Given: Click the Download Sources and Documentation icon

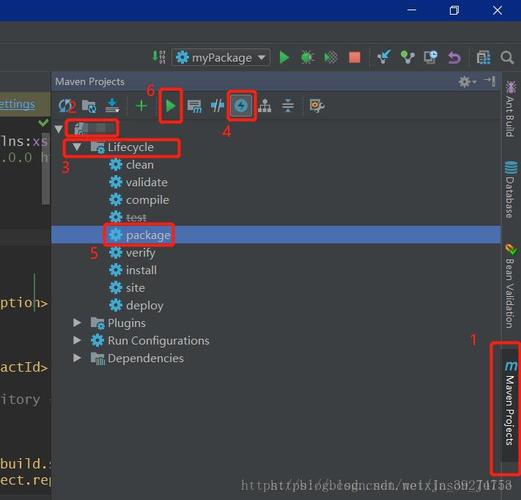Looking at the screenshot, I should 112,106.
